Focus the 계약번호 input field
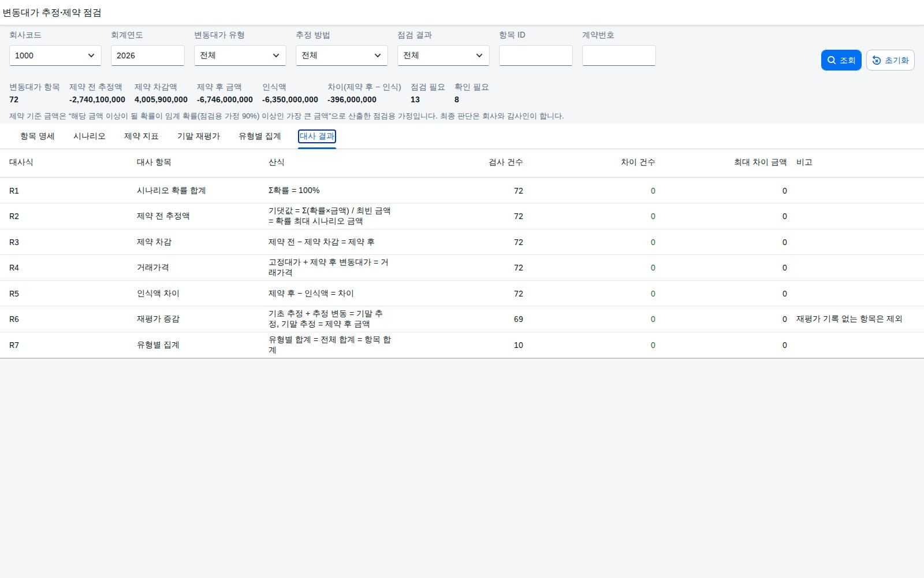 click(619, 55)
